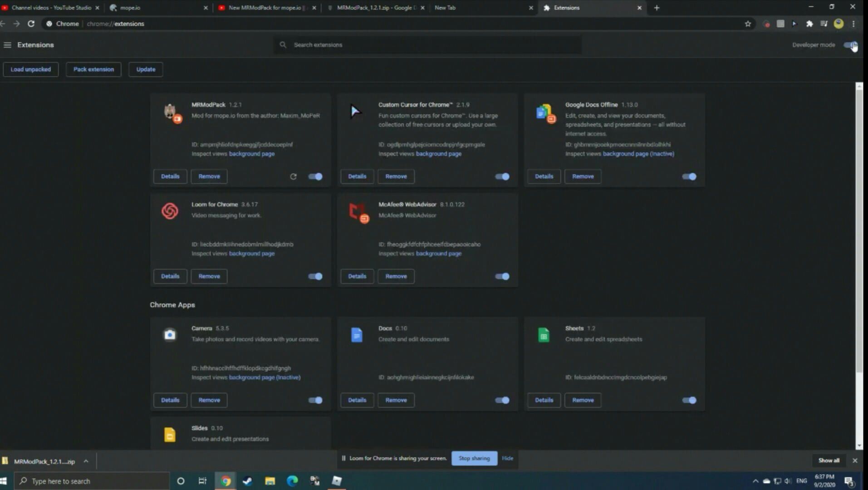868x490 pixels.
Task: Expand MRModPack download item options
Action: pos(86,461)
